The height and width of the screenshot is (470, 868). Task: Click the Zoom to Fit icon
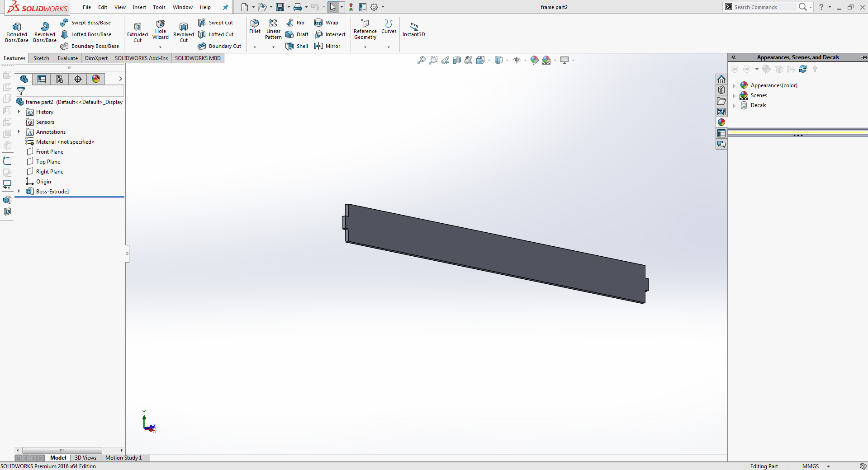click(421, 60)
